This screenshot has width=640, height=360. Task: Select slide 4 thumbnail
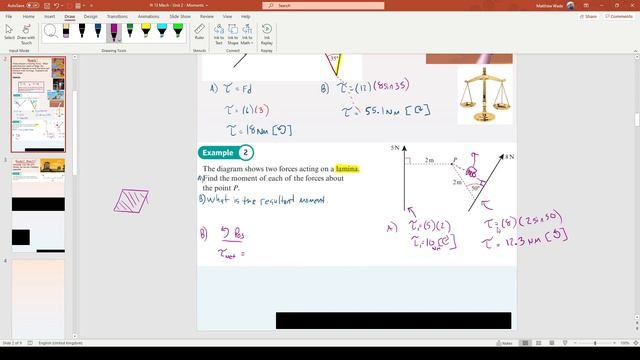click(38, 299)
